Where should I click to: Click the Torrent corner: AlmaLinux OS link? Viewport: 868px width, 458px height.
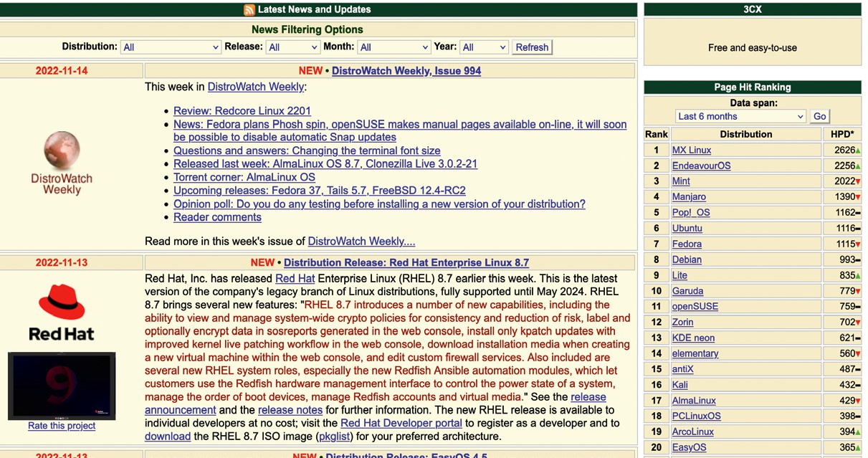point(244,177)
